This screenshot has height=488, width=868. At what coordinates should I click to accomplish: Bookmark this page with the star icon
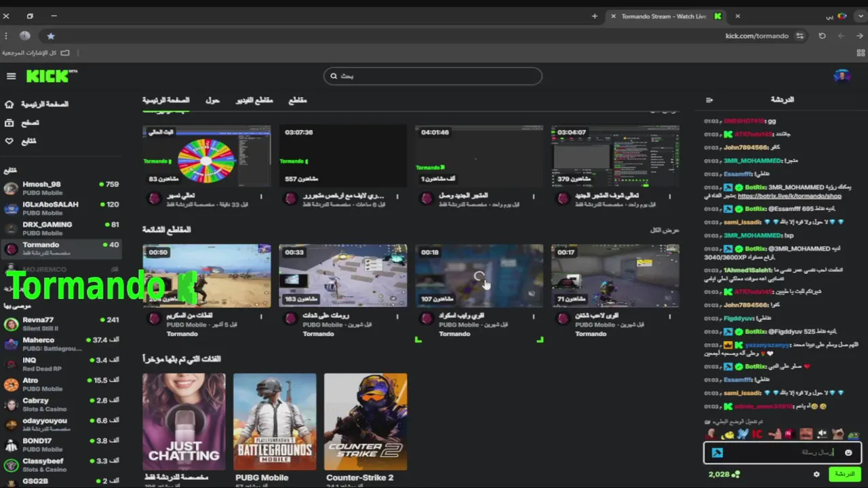click(x=50, y=36)
